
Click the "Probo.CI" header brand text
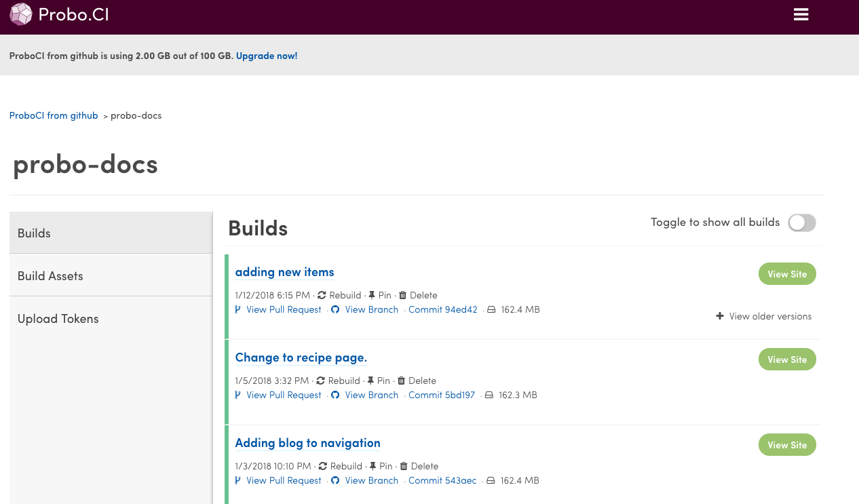73,14
